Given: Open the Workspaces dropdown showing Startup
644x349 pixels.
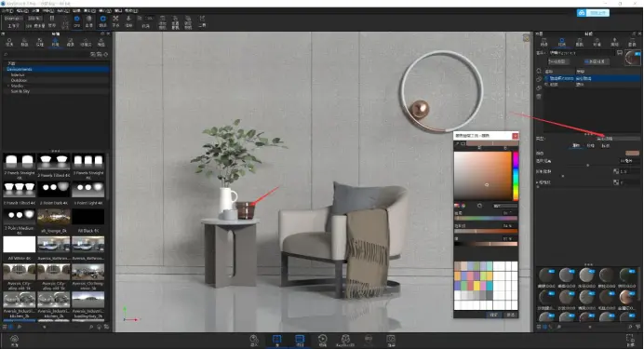Looking at the screenshot, I should click(x=13, y=19).
